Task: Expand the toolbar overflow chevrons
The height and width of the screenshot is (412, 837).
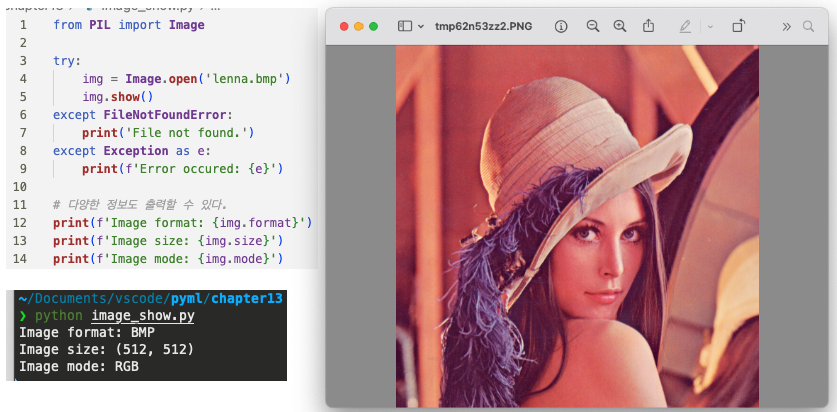Action: (x=786, y=26)
